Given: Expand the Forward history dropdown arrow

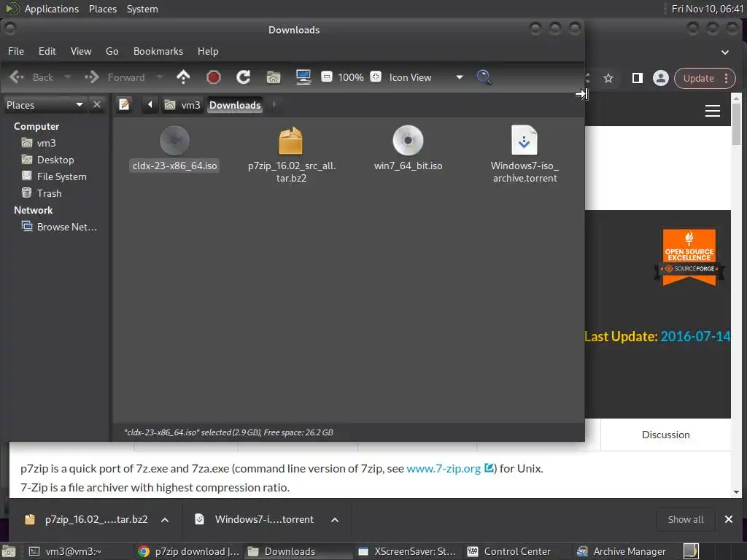Looking at the screenshot, I should 160,77.
